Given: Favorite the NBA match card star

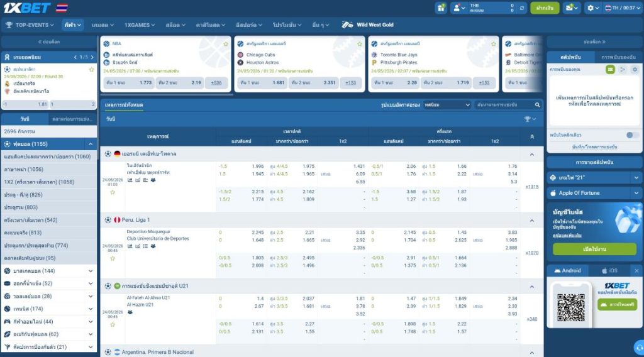Looking at the screenshot, I should pos(226,44).
